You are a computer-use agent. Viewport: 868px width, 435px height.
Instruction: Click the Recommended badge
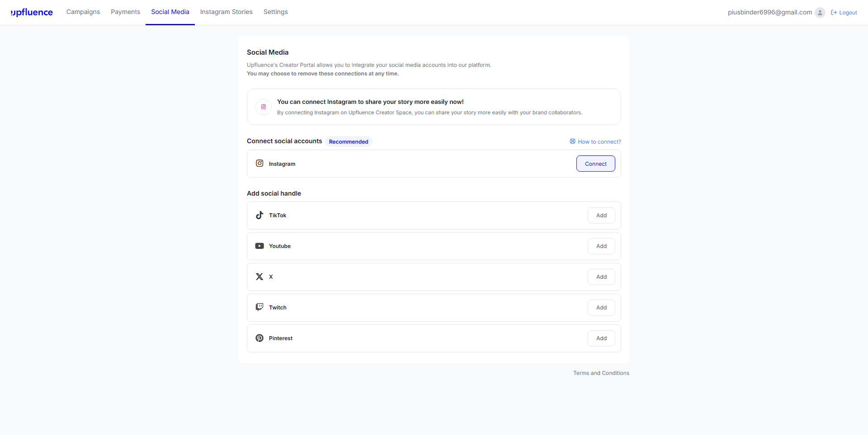click(349, 141)
